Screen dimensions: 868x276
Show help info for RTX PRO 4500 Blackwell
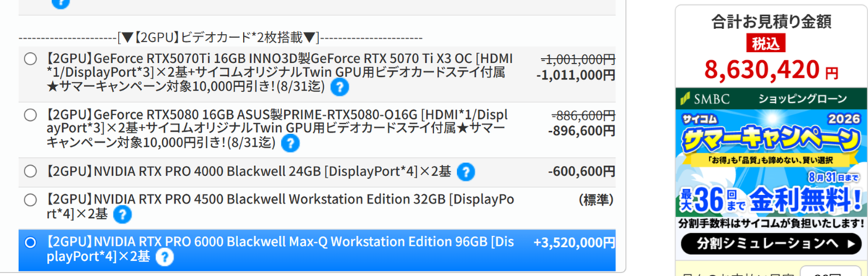[122, 214]
